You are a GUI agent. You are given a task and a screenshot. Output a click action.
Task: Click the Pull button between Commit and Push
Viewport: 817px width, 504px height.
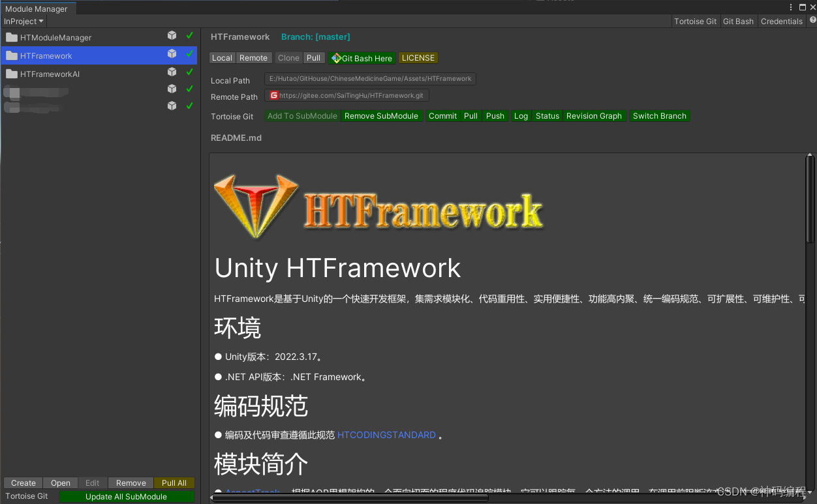click(471, 116)
